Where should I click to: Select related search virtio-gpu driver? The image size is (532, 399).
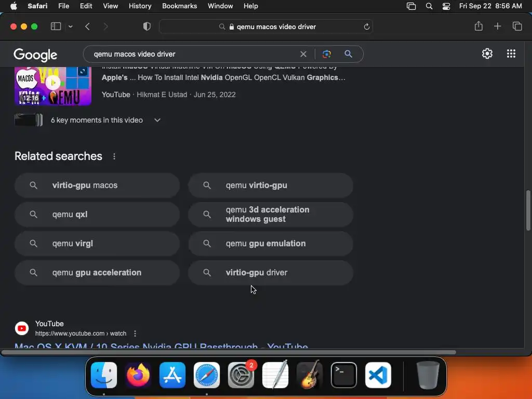click(x=271, y=273)
